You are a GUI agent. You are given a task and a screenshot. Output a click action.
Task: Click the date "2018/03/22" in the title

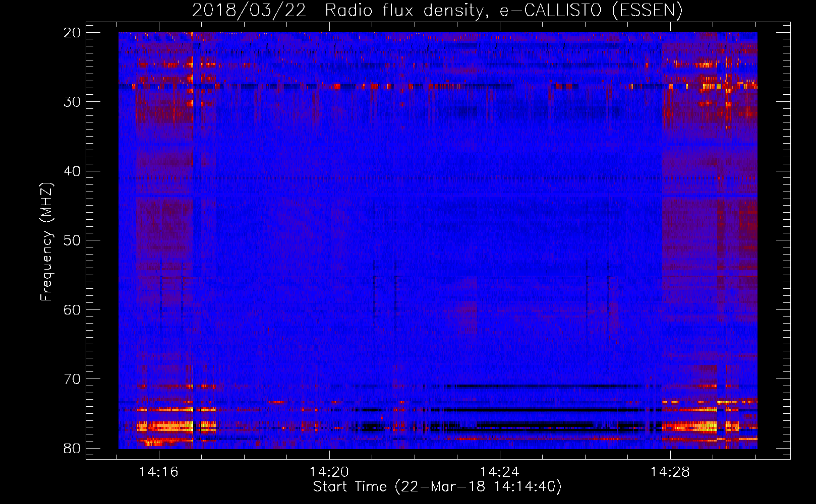tap(249, 11)
